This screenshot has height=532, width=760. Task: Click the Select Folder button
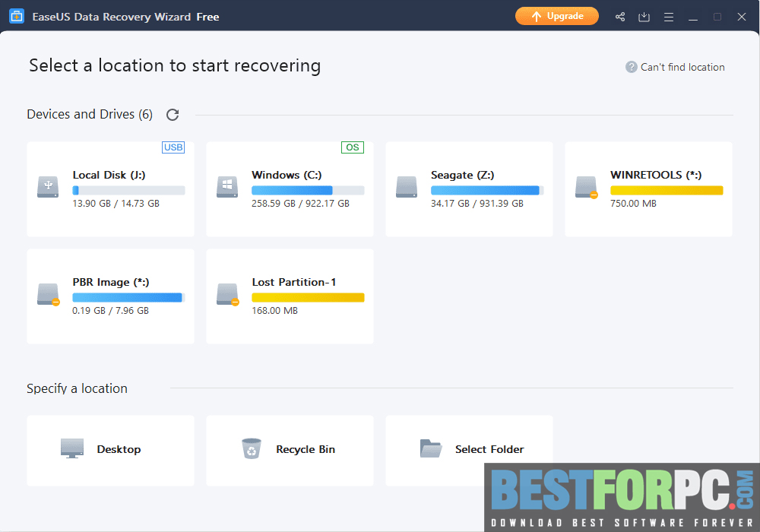click(469, 450)
